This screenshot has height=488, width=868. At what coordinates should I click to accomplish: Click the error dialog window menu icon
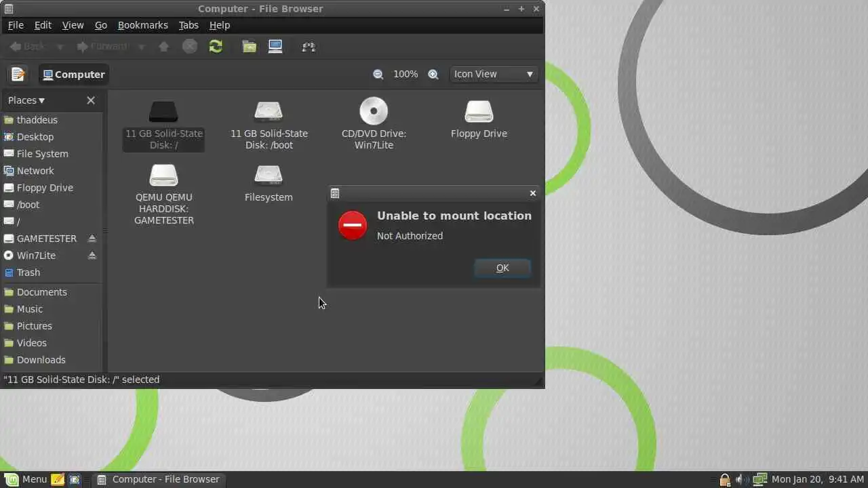334,193
